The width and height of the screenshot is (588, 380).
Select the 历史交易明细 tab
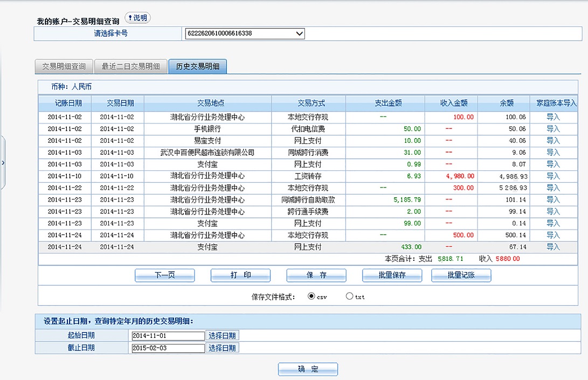tap(197, 67)
